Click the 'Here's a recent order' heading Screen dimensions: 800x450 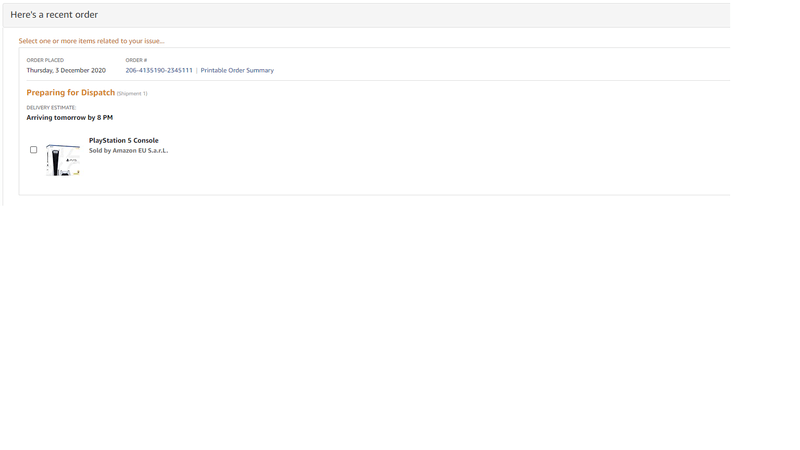tap(54, 15)
